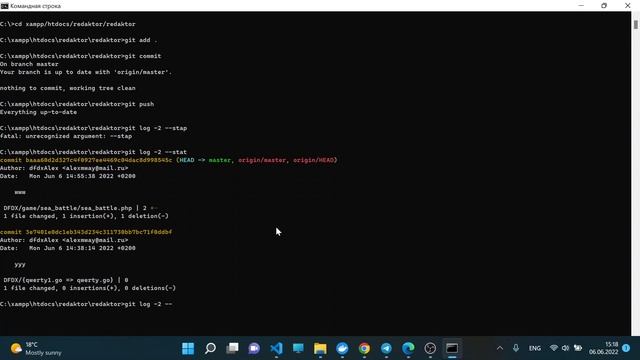Click 'fatal: unrecognized argument: --stap' line

pyautogui.click(x=66, y=136)
